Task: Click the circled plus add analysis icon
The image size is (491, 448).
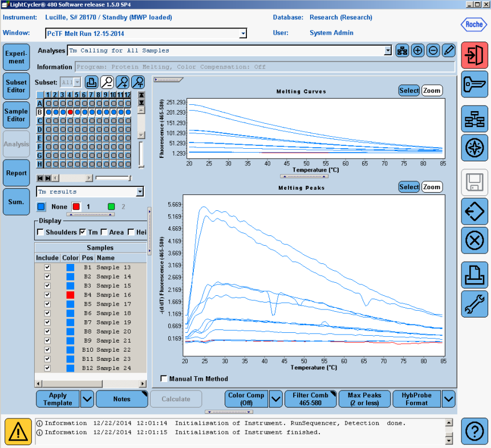Action: [417, 51]
